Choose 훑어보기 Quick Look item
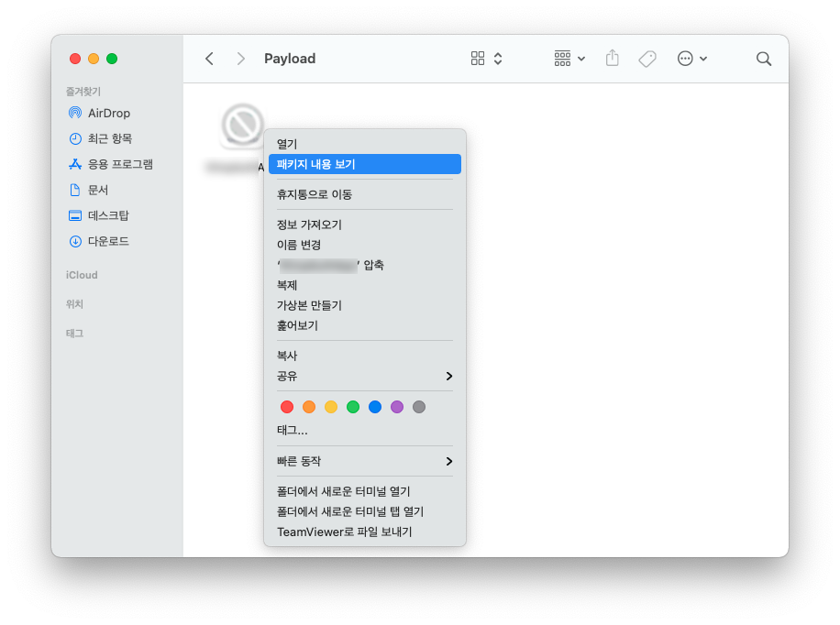This screenshot has width=840, height=625. pyautogui.click(x=365, y=325)
